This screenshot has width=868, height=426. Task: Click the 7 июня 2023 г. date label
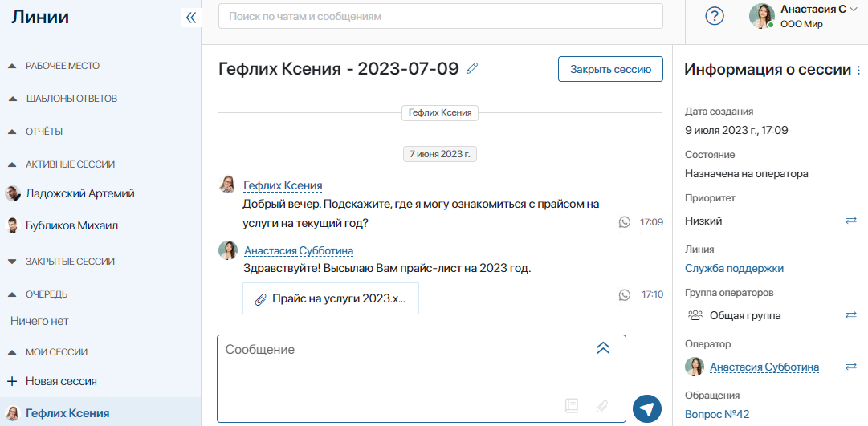point(439,154)
